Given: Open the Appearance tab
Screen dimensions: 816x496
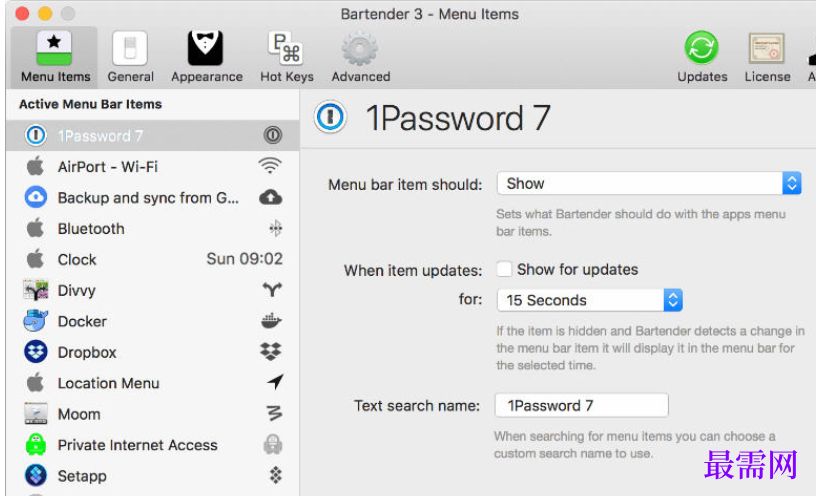Looking at the screenshot, I should tap(207, 57).
